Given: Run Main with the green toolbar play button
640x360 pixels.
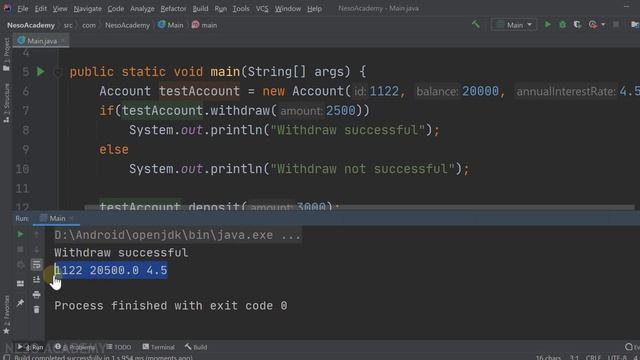Looking at the screenshot, I should [547, 25].
